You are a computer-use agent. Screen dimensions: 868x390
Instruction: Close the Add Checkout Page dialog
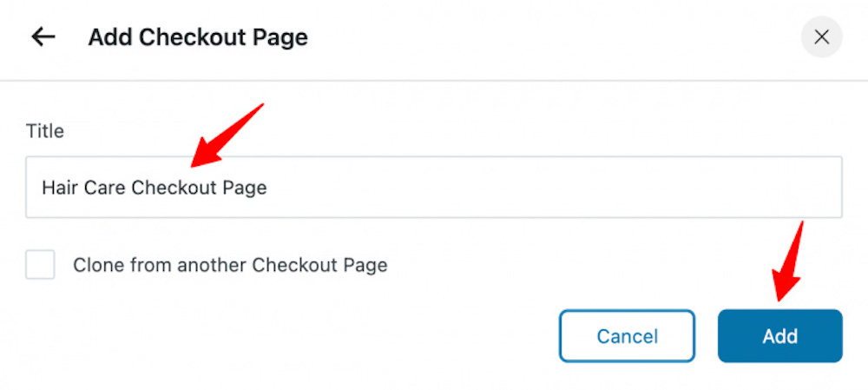[821, 37]
